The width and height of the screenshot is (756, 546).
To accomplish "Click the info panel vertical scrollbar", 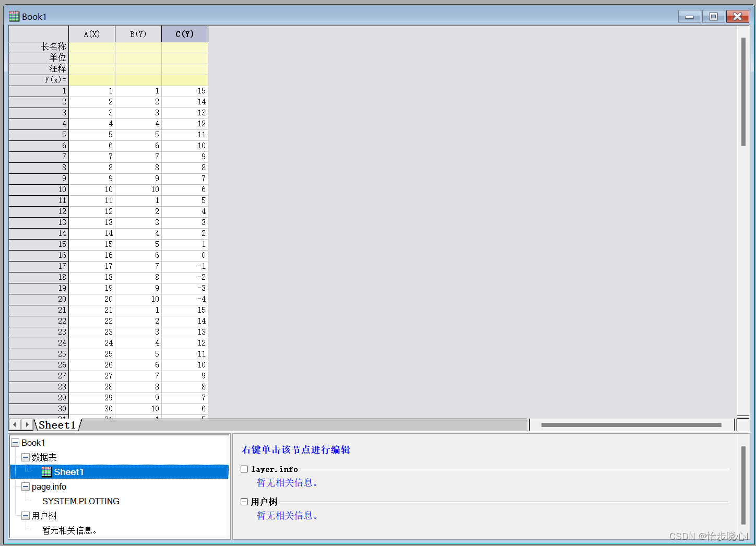I will click(x=743, y=485).
